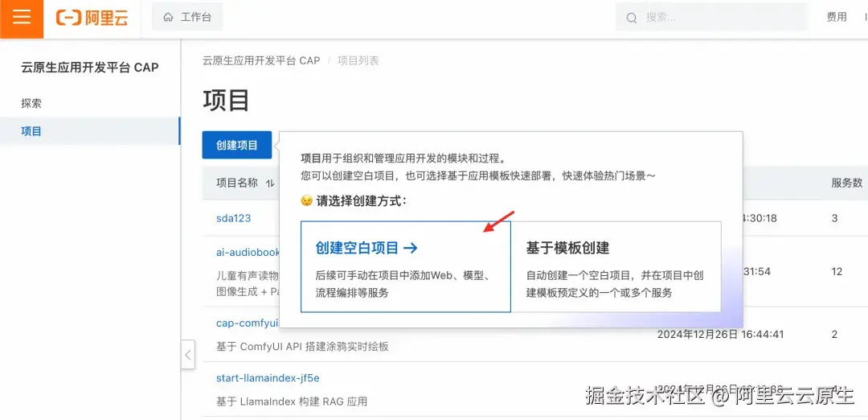Click 基于 LlamaIndex 构建 RAG 应用 description
868x420 pixels.
click(x=292, y=401)
